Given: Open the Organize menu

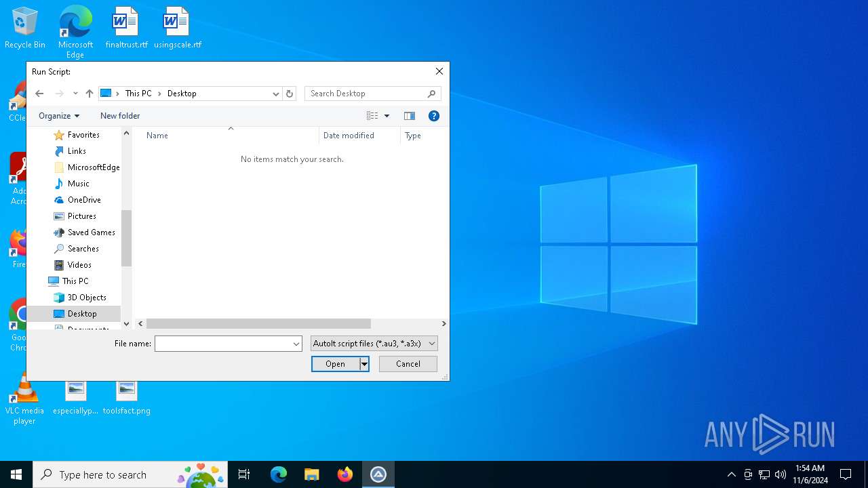Looking at the screenshot, I should pos(59,116).
